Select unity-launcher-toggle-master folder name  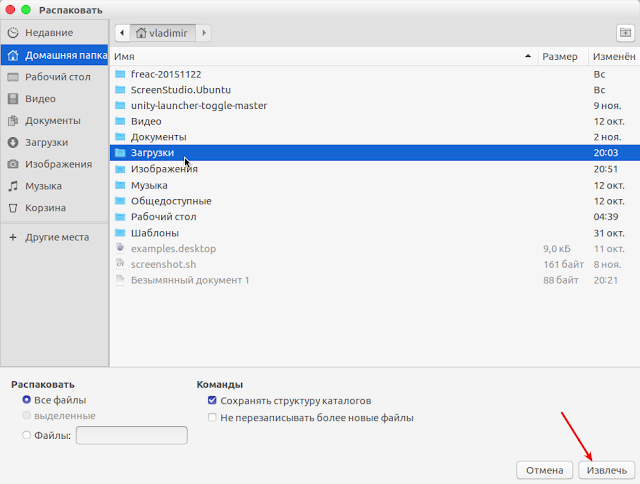coord(199,106)
